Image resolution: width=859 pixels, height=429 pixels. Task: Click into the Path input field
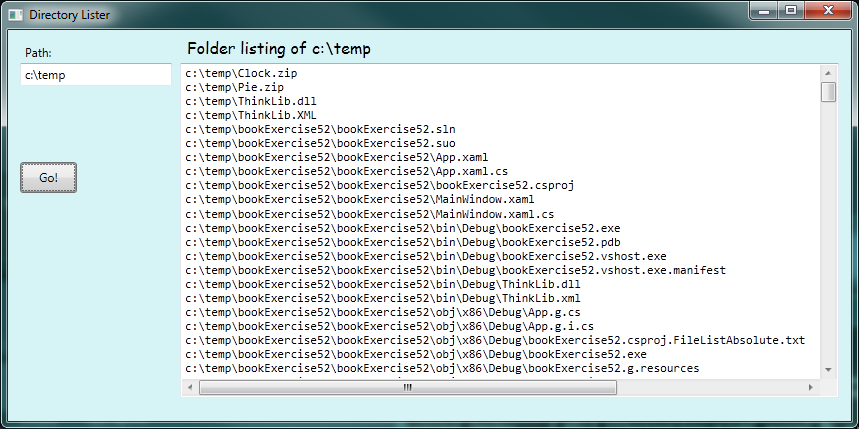(x=96, y=75)
